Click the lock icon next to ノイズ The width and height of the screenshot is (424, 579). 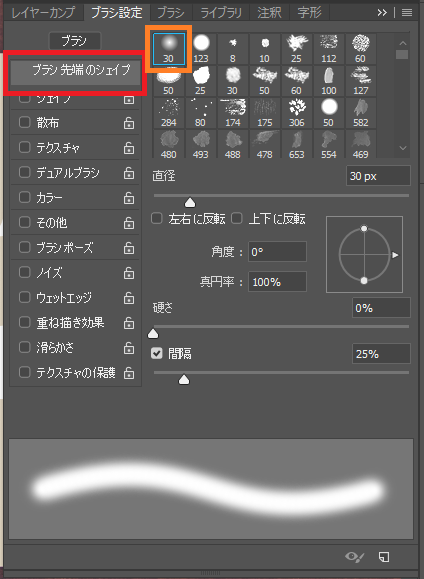click(x=129, y=273)
